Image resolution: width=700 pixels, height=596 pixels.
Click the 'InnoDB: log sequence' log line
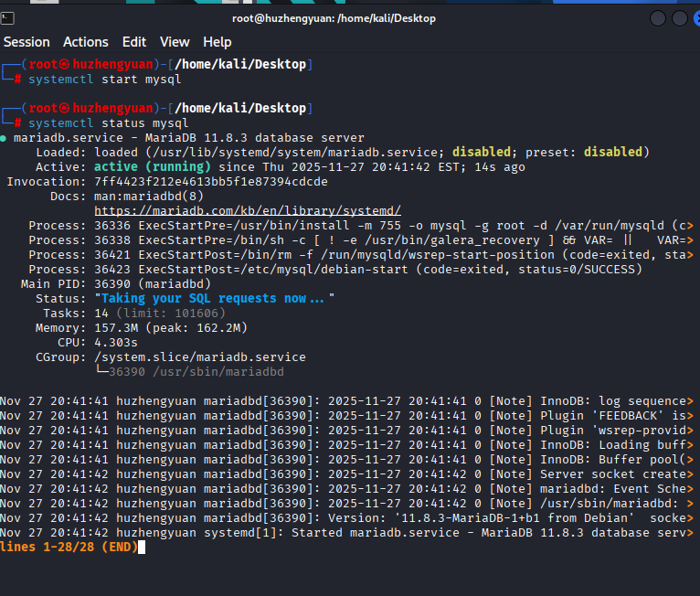coord(346,401)
